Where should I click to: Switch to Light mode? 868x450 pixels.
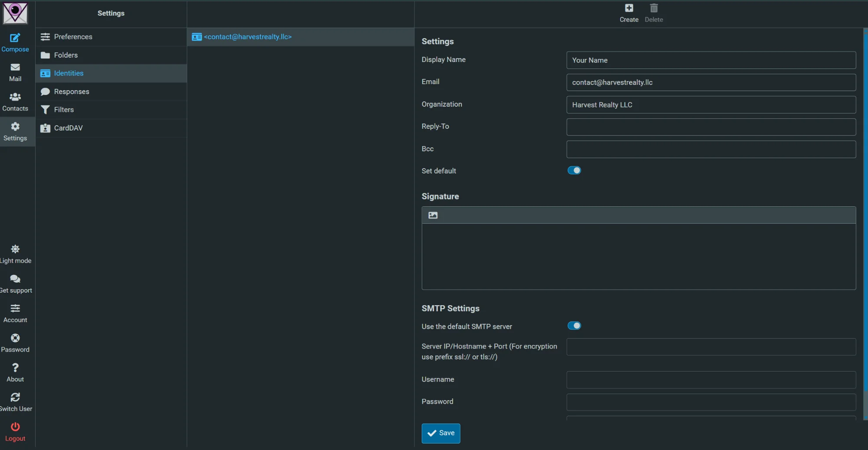coord(15,249)
